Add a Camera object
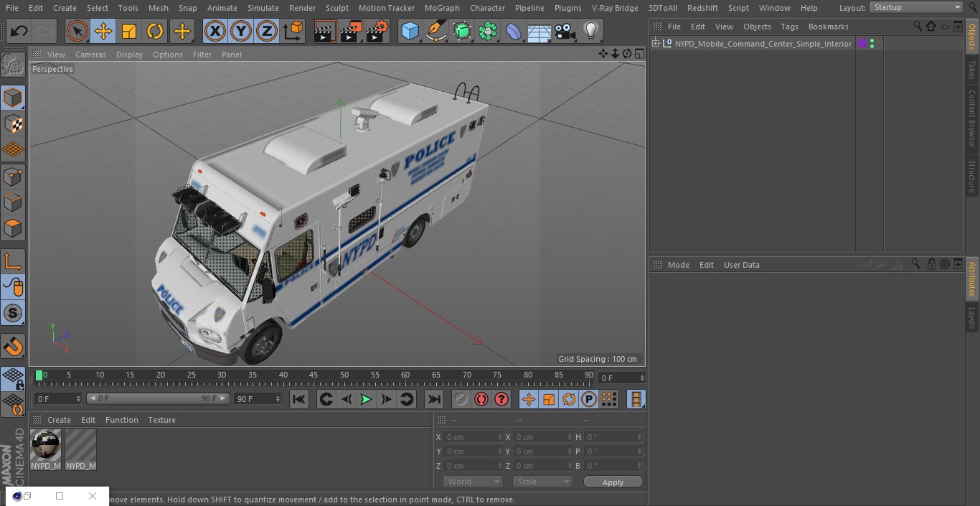Screen dimensions: 980x506 coord(565,31)
